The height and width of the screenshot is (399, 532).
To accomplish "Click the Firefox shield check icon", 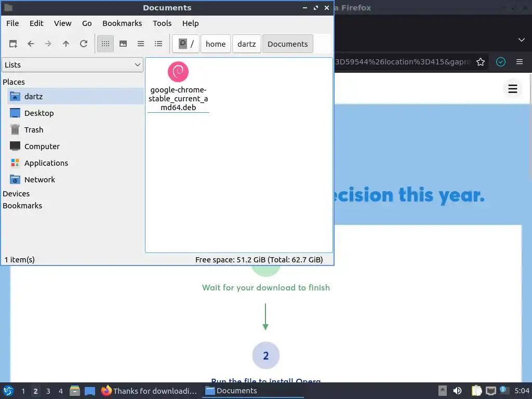I will point(501,62).
